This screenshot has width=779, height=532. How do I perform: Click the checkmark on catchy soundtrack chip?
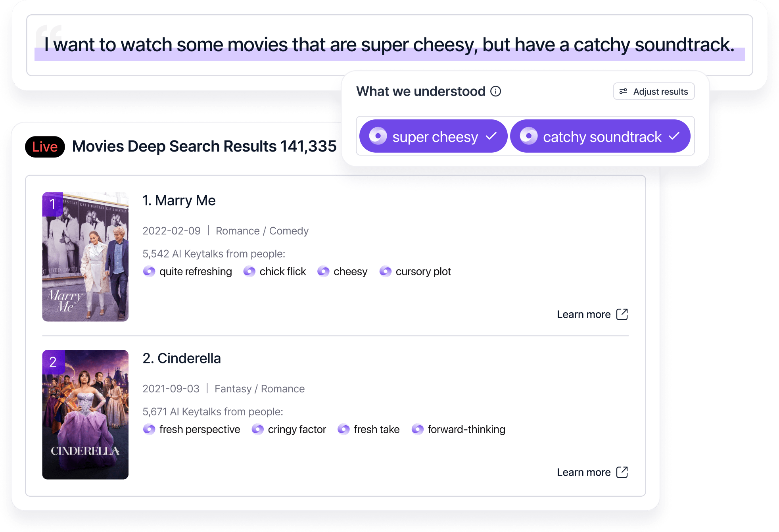(674, 136)
